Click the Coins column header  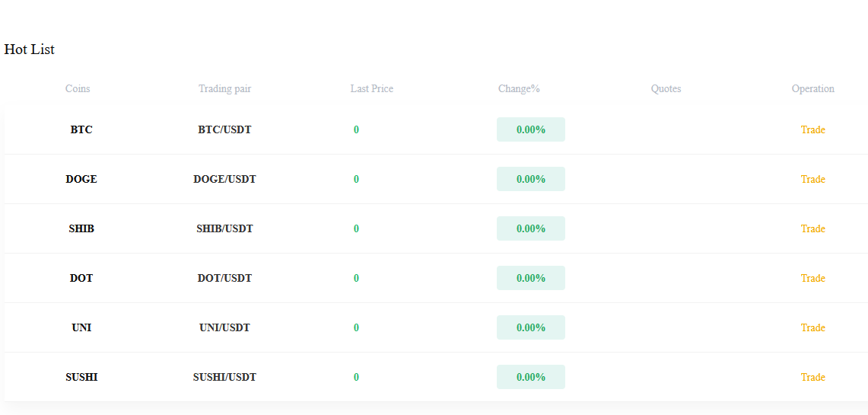point(78,88)
